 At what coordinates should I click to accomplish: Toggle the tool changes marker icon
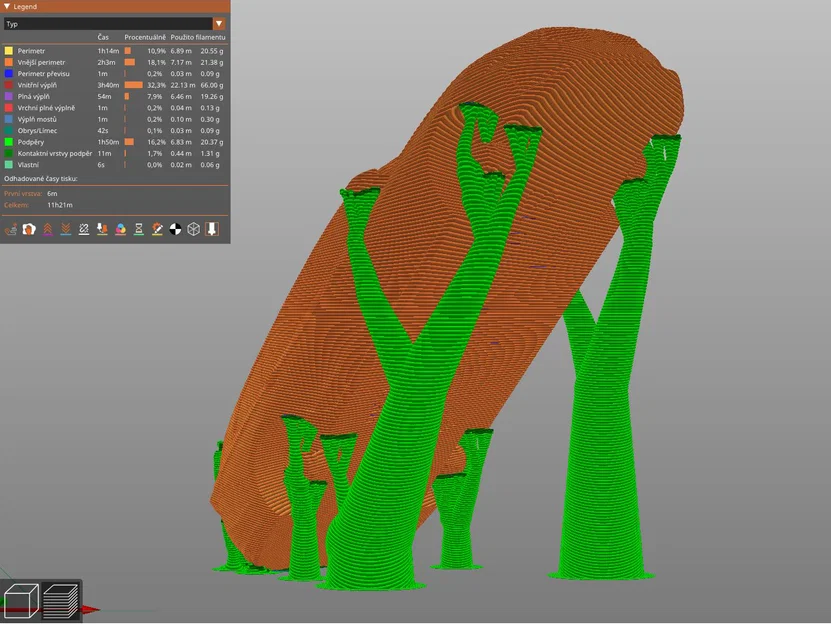click(x=104, y=228)
